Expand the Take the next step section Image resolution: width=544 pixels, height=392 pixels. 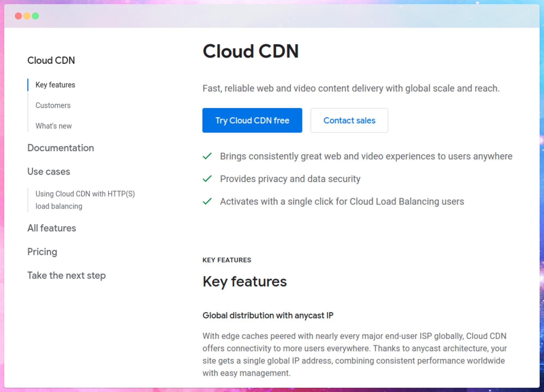coord(66,275)
